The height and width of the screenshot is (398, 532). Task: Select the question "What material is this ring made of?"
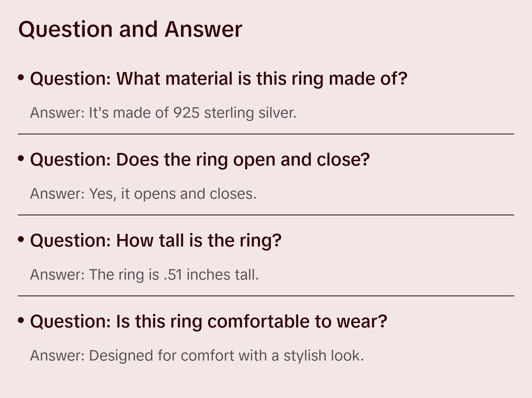coord(218,79)
